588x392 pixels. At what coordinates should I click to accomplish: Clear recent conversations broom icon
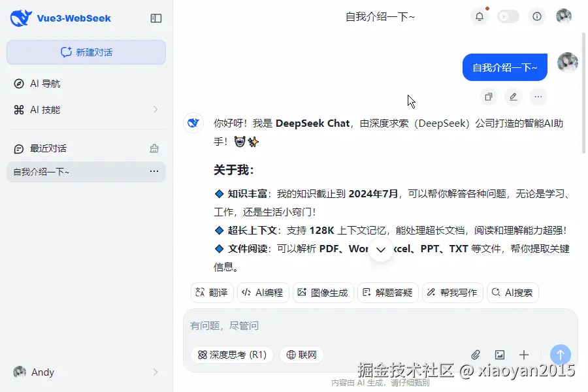154,148
